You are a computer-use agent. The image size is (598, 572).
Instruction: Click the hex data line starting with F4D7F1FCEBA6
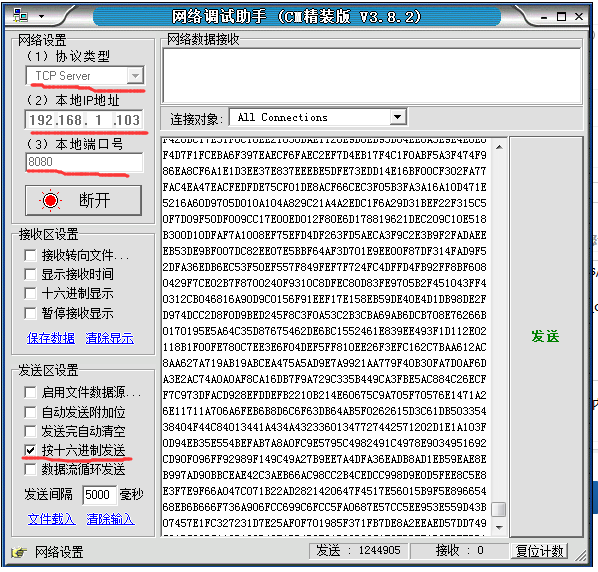click(x=325, y=155)
